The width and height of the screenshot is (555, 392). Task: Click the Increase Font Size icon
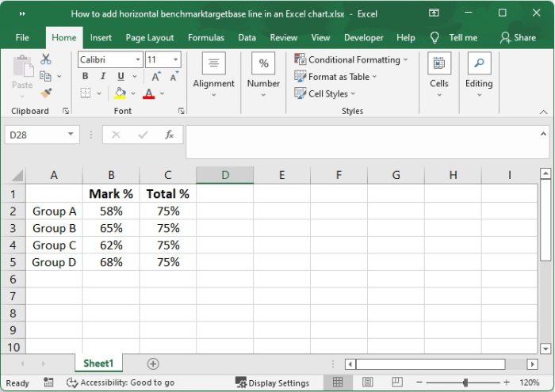tap(156, 77)
